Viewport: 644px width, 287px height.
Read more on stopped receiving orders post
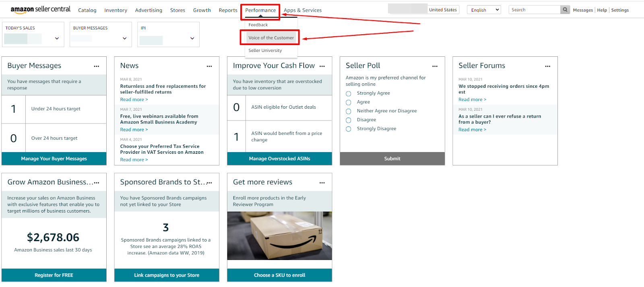473,99
